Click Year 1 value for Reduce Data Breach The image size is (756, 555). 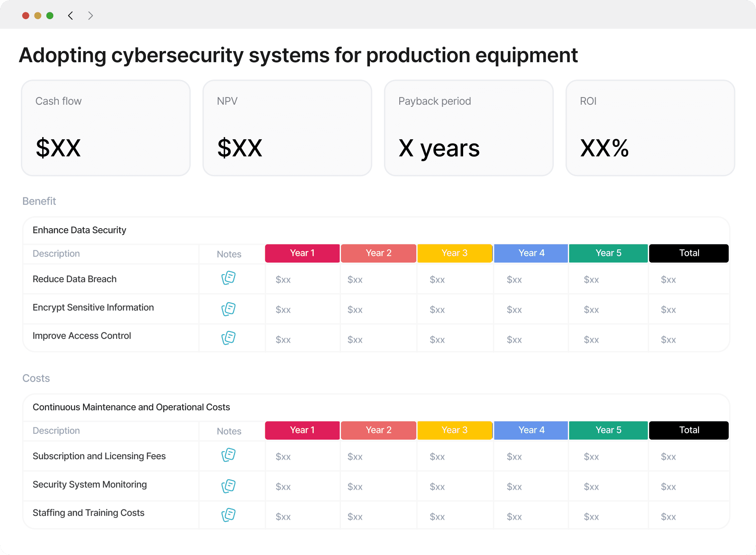pos(283,280)
